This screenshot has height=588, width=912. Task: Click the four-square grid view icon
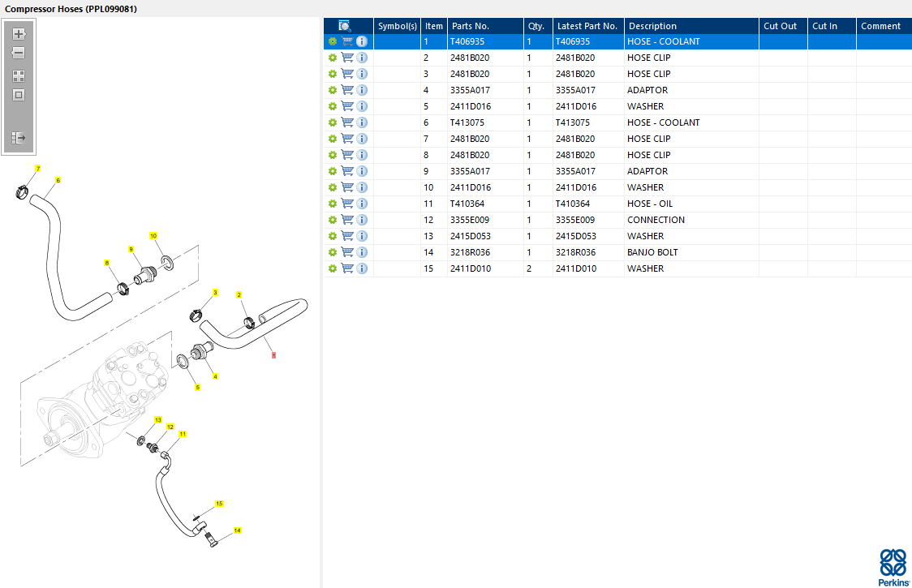(19, 76)
